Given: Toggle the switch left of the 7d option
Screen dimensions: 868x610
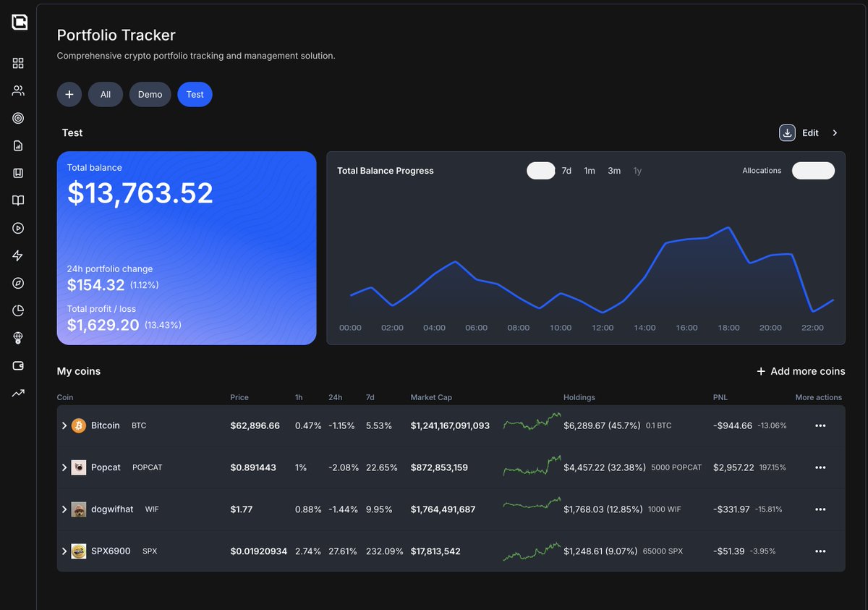Looking at the screenshot, I should pyautogui.click(x=541, y=170).
